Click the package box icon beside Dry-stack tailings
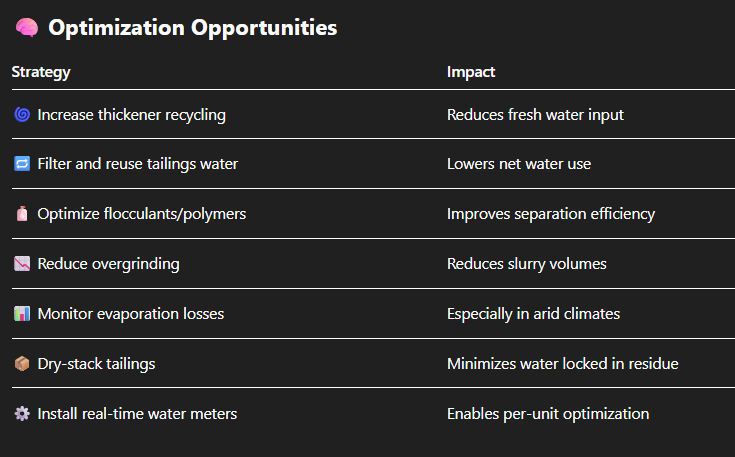The image size is (735, 457). click(22, 364)
